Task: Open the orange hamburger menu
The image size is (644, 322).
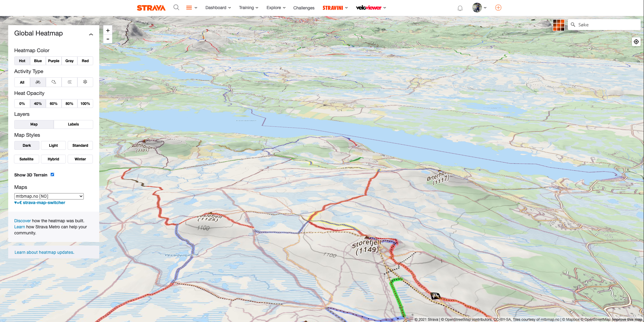Action: (189, 8)
